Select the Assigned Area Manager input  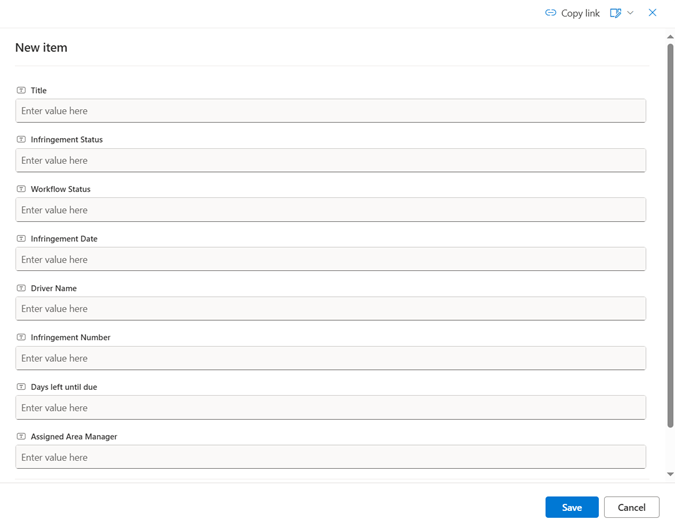point(330,457)
